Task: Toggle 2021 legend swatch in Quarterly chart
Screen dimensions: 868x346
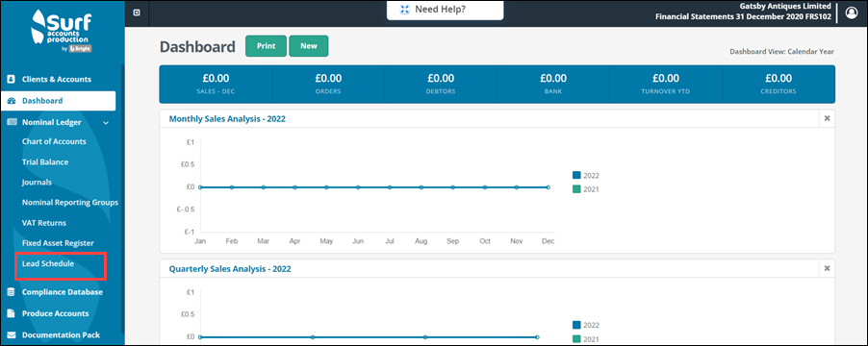Action: 576,339
